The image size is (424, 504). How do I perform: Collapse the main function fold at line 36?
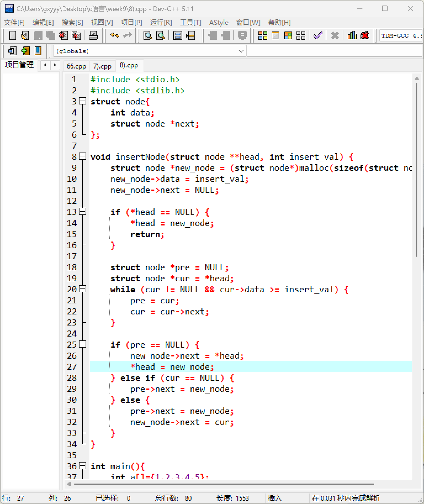83,466
